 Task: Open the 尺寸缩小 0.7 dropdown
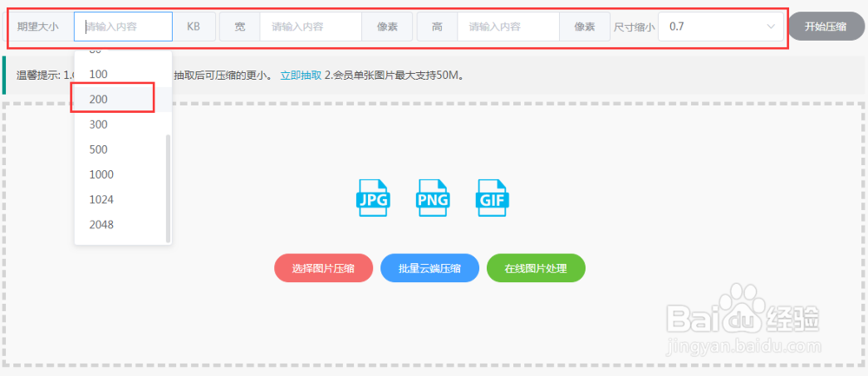720,26
